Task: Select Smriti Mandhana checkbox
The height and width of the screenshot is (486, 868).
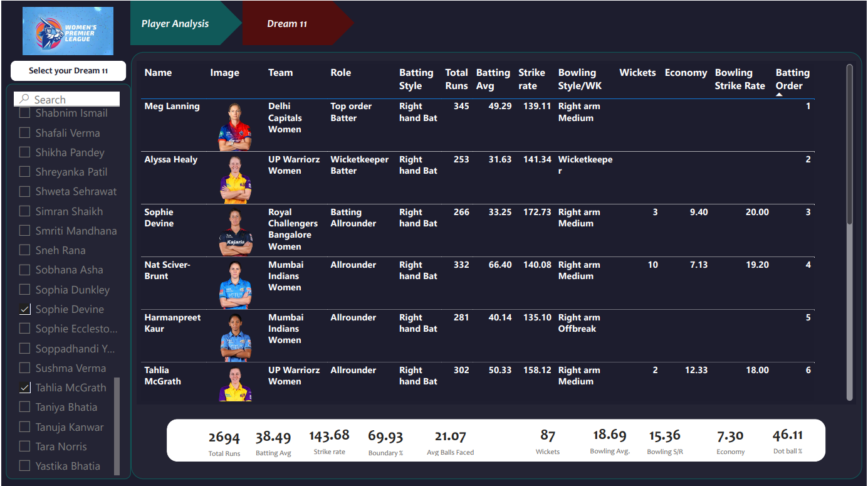Action: pyautogui.click(x=24, y=231)
